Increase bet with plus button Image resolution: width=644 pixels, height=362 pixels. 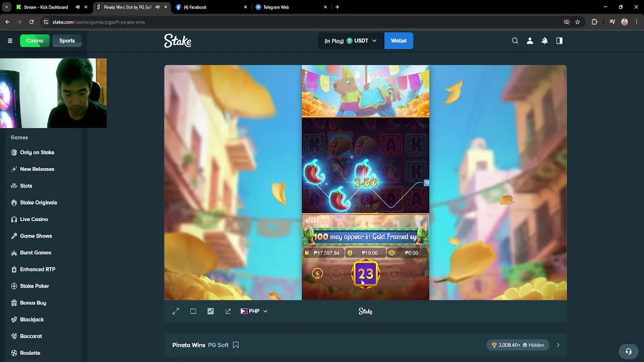[x=394, y=274]
